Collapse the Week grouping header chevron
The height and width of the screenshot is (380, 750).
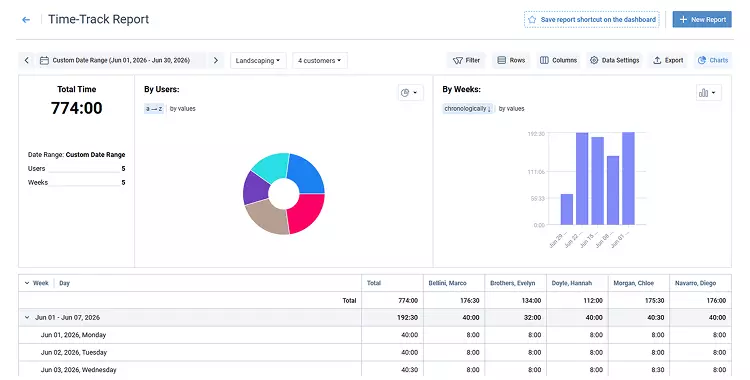click(x=27, y=283)
